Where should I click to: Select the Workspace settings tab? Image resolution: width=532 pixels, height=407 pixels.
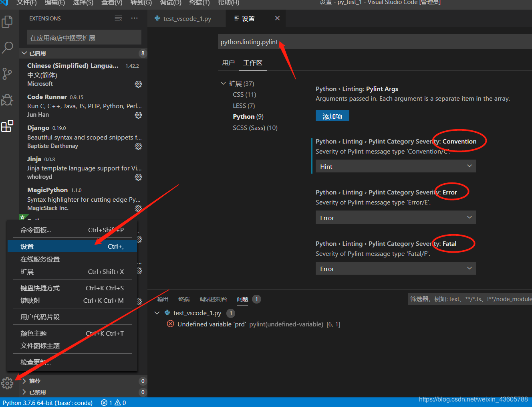pyautogui.click(x=253, y=63)
